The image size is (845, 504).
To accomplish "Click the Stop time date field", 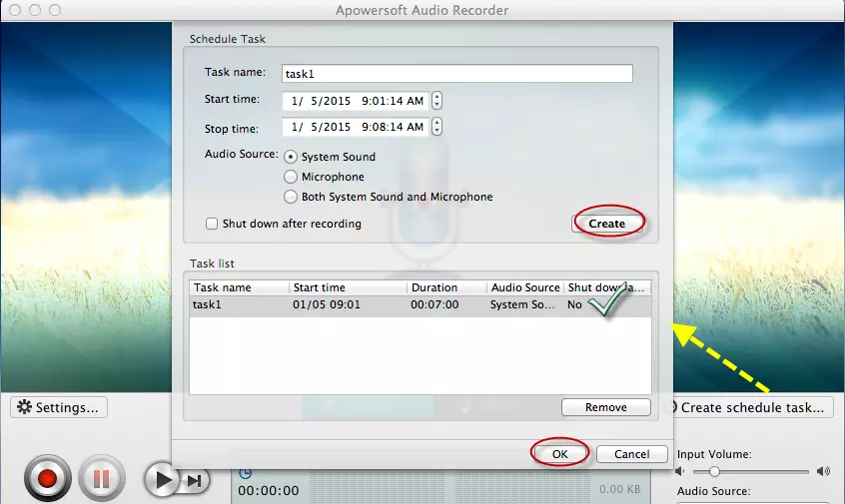I will [356, 127].
